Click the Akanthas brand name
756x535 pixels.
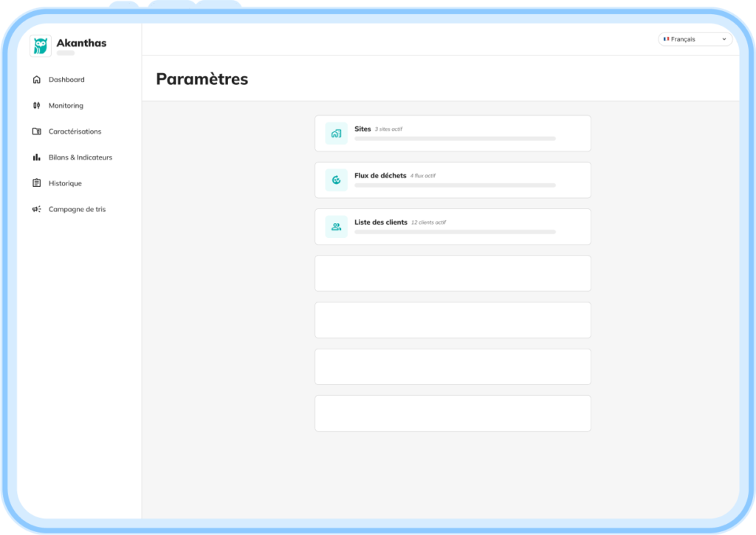click(81, 43)
